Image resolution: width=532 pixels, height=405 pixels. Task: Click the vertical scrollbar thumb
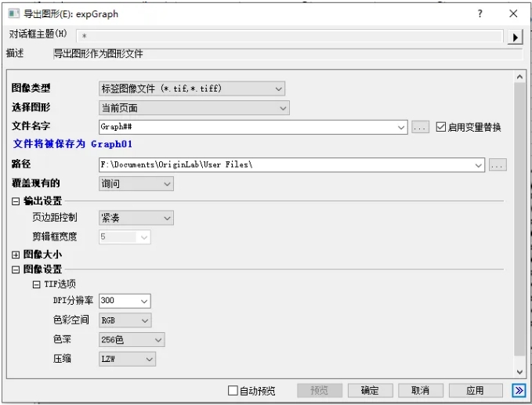[519, 219]
